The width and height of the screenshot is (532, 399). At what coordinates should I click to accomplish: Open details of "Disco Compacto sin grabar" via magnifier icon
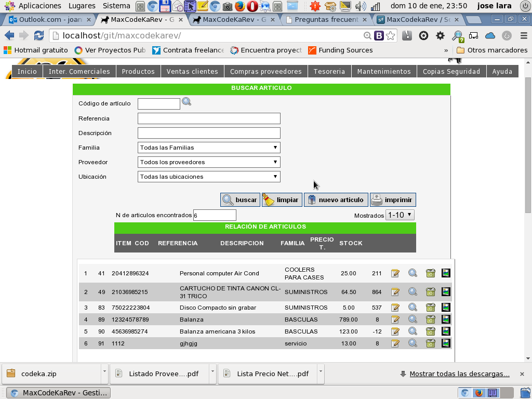click(413, 307)
